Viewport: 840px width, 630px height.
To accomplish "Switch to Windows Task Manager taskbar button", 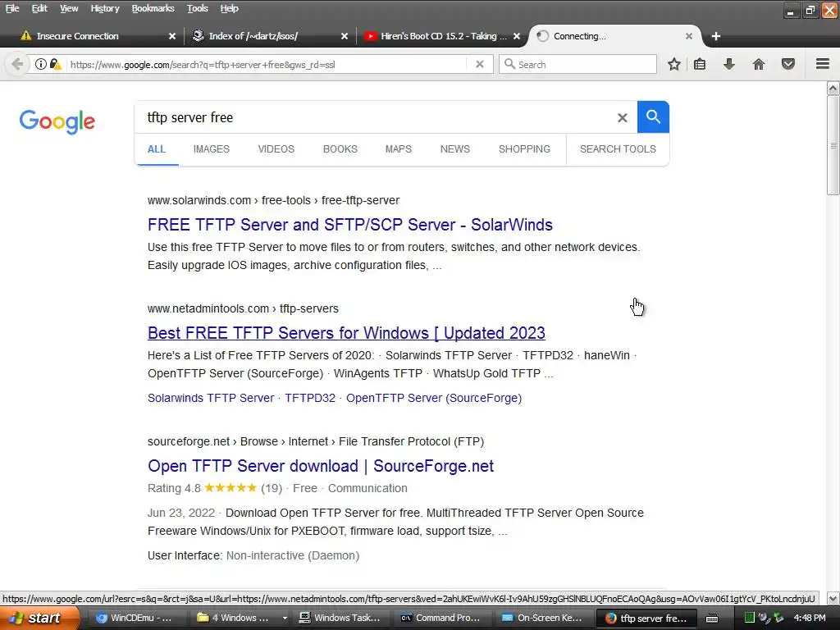I will (340, 619).
